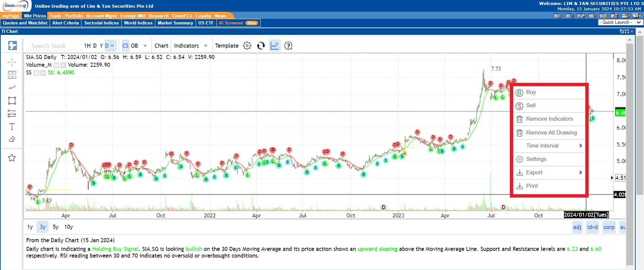Click the remove panel icon
The width and height of the screenshot is (644, 270).
(592, 16)
